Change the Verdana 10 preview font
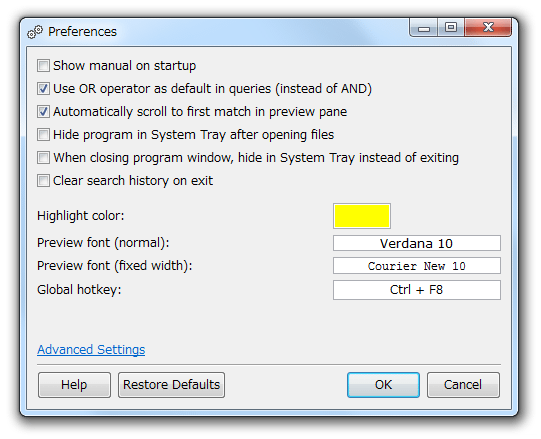Viewport: 541px width, 439px height. (417, 243)
